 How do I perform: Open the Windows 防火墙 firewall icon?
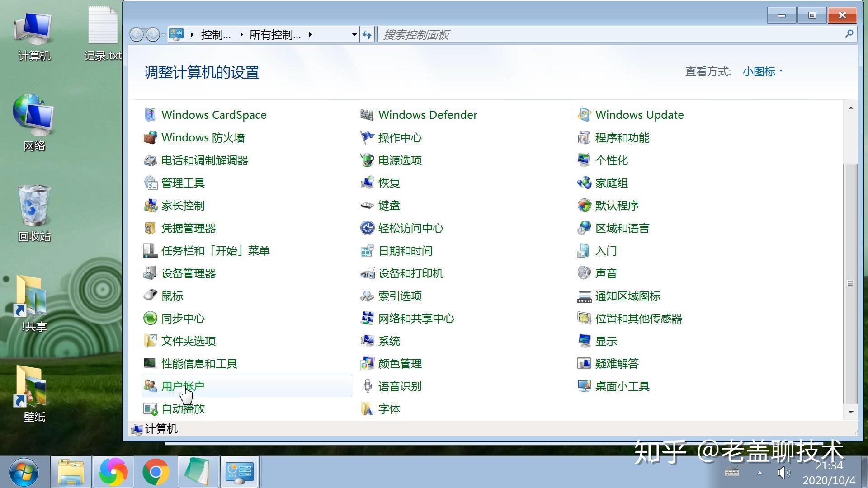tap(150, 137)
